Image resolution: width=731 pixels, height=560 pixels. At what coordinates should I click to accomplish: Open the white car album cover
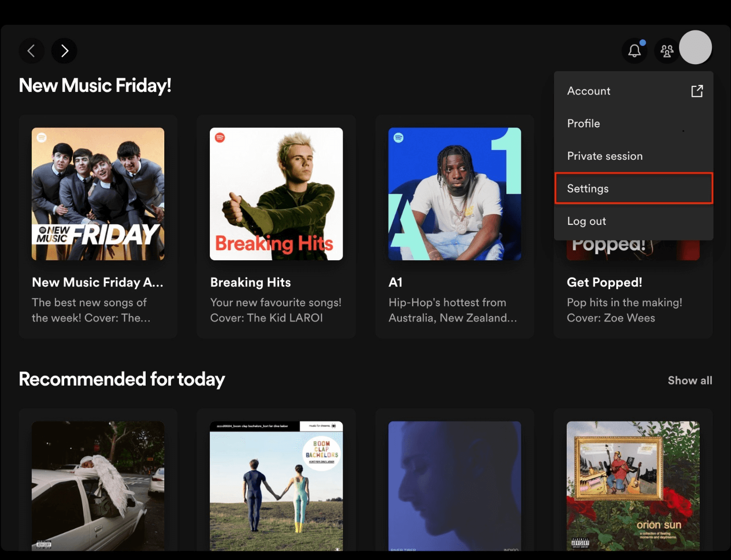pos(98,486)
